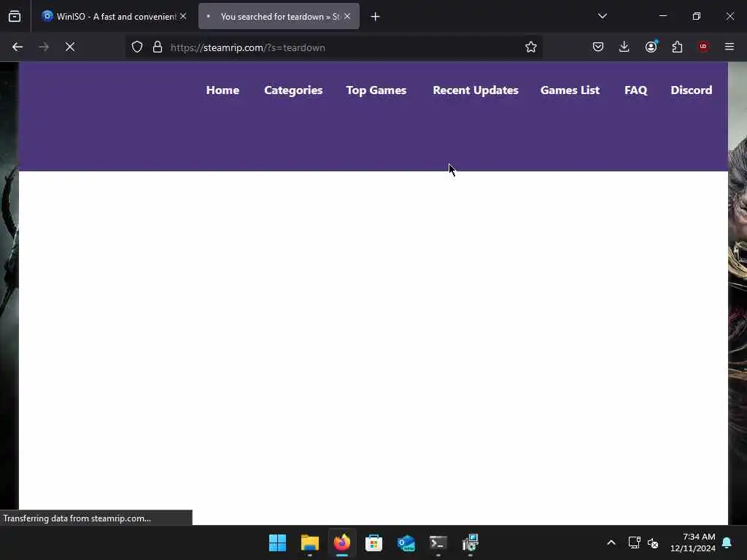This screenshot has height=560, width=747.
Task: Open Firefox View recent browsing icon
Action: click(15, 17)
